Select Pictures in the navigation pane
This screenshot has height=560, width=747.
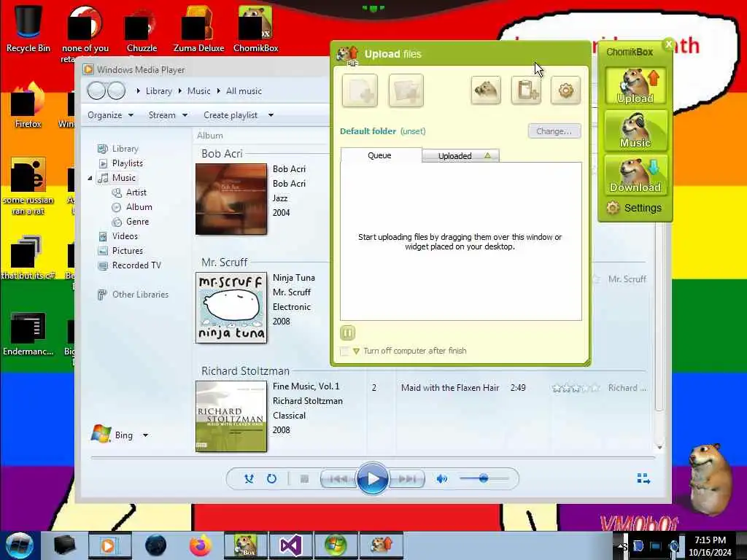coord(120,251)
